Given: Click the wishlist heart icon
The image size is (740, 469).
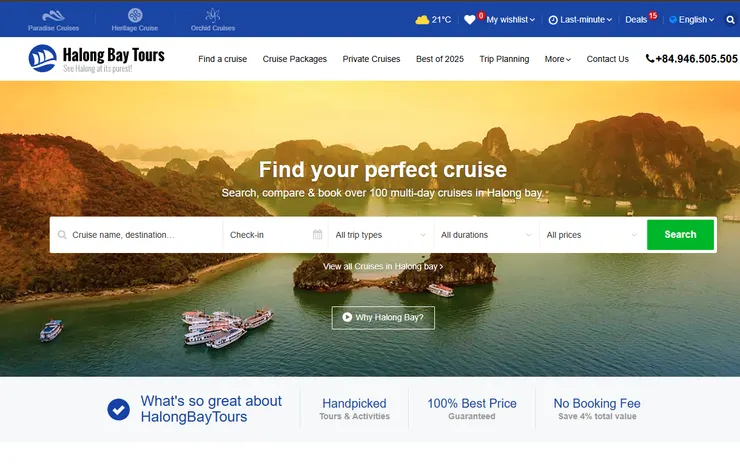Looking at the screenshot, I should point(470,20).
